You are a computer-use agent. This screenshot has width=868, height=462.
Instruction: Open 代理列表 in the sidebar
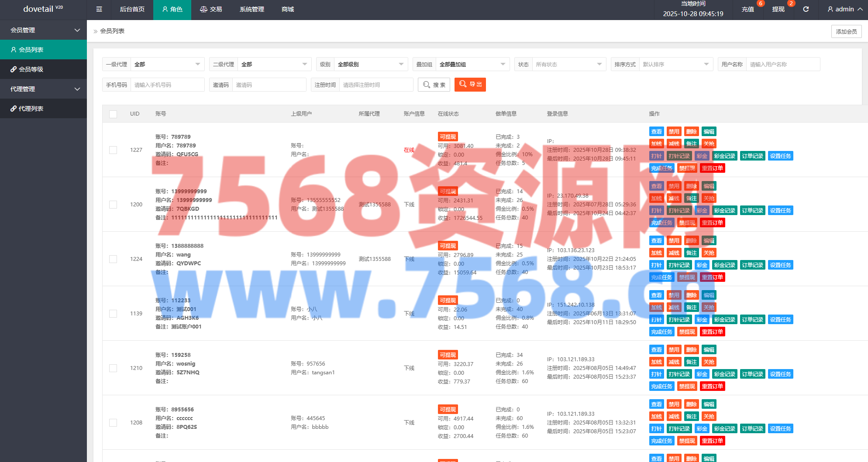coord(43,109)
